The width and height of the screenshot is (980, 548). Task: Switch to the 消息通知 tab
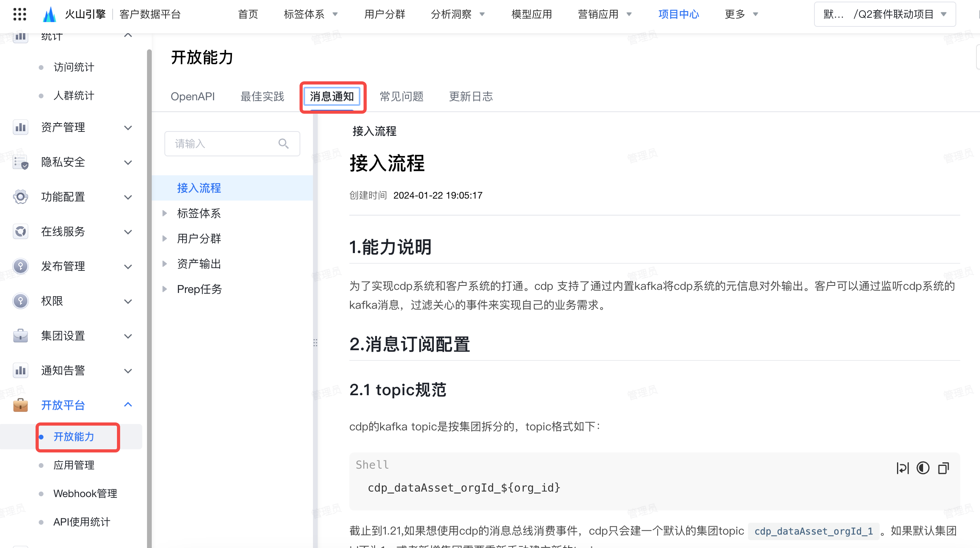point(332,97)
